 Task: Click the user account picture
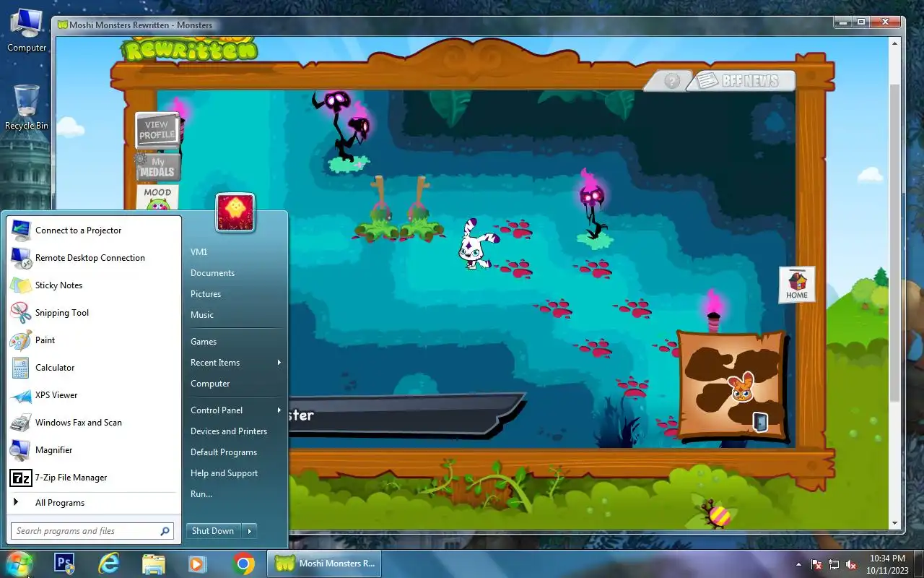pos(235,212)
